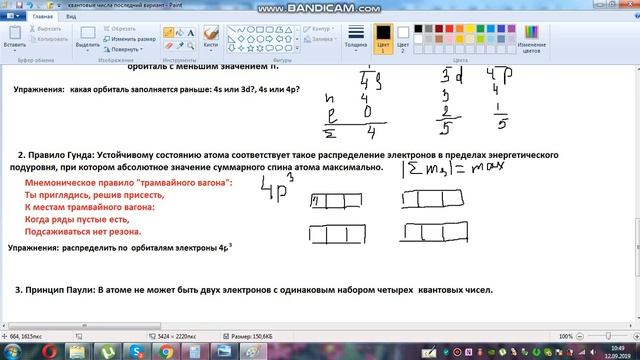The height and width of the screenshot is (360, 640).
Task: Choose the rounded rectangle shape
Action: click(x=269, y=30)
